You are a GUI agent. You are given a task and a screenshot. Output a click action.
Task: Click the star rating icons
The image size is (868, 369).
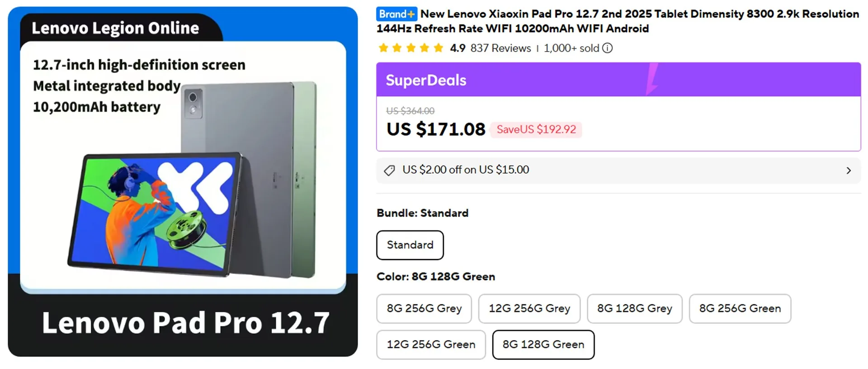click(x=410, y=48)
